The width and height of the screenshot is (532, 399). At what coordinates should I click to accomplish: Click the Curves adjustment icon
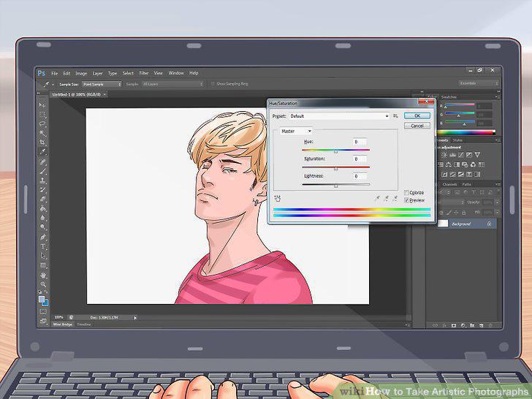pos(460,155)
